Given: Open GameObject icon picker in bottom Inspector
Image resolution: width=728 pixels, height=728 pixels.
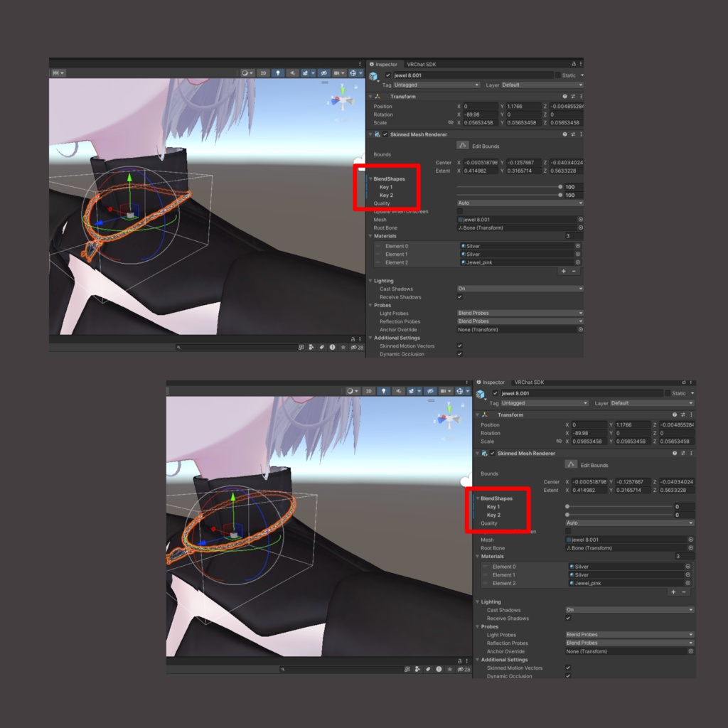Looking at the screenshot, I should 481,394.
